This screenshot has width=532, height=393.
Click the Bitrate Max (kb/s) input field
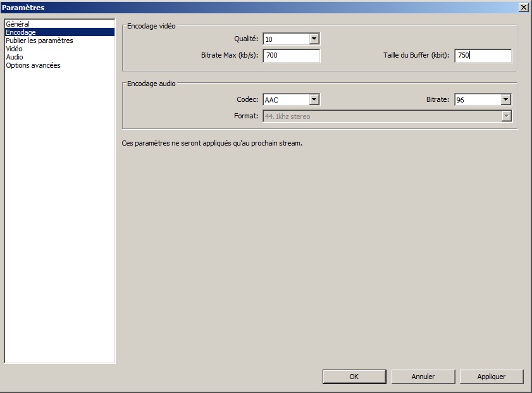coord(291,56)
